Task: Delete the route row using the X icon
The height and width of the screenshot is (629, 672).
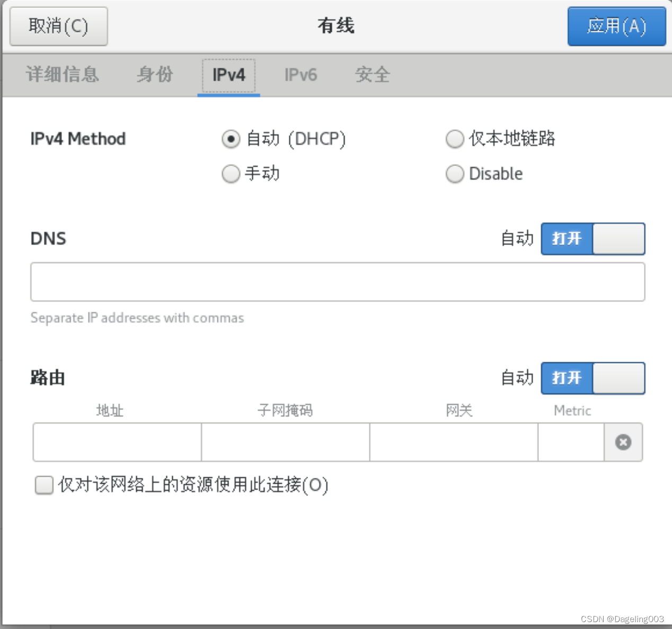Action: point(623,442)
